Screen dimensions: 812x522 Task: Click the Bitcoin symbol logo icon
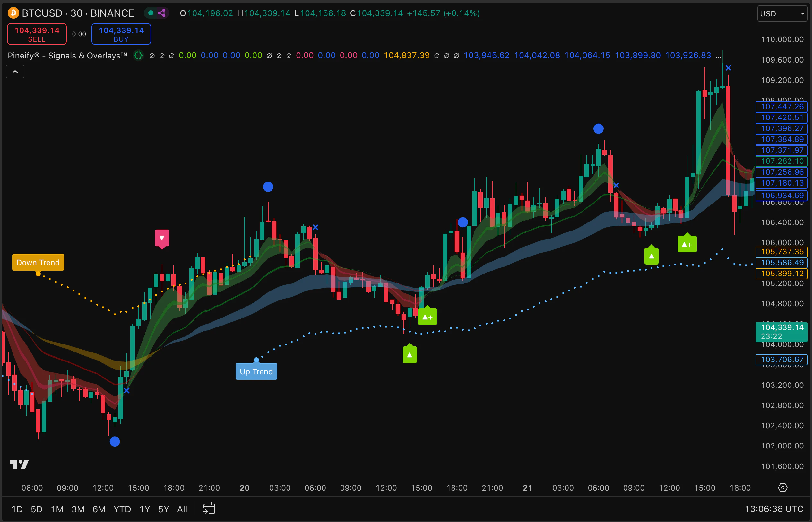point(13,13)
